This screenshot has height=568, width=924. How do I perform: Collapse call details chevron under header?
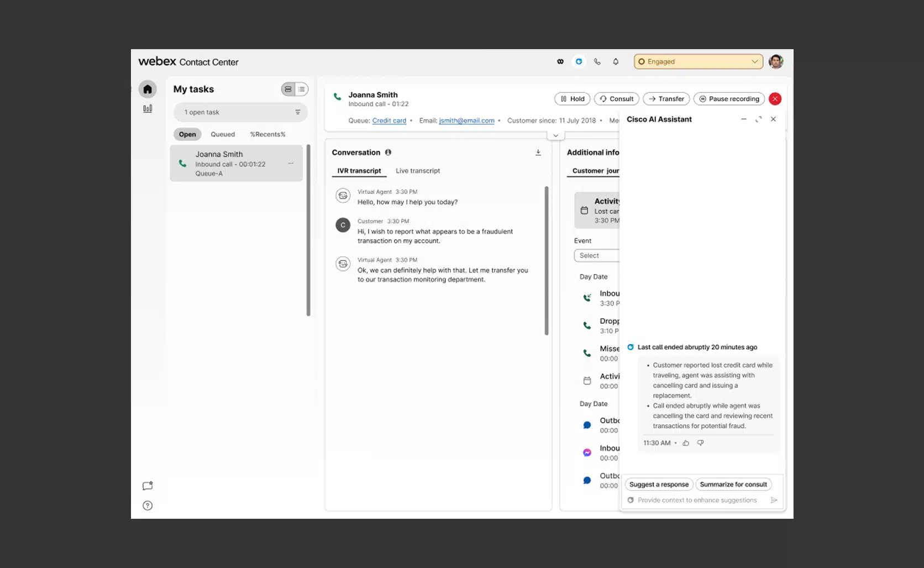555,135
